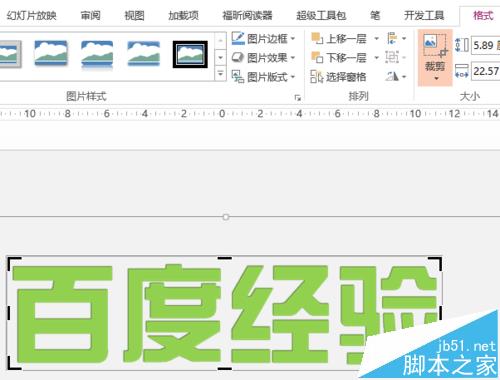The width and height of the screenshot is (500, 380).
Task: Click the height field showing 5.89
Action: pos(486,45)
